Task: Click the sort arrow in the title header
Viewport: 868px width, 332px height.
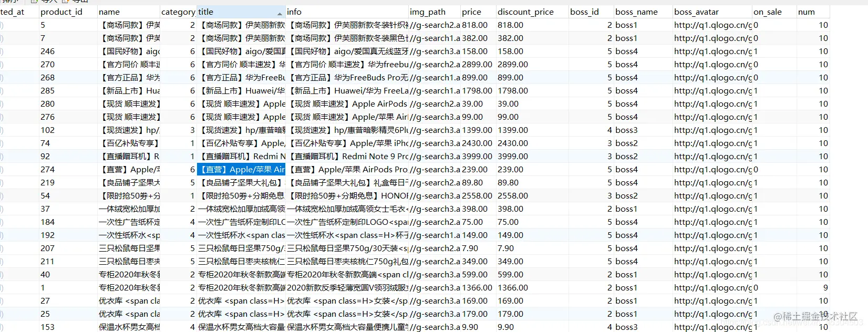Action: coord(280,13)
